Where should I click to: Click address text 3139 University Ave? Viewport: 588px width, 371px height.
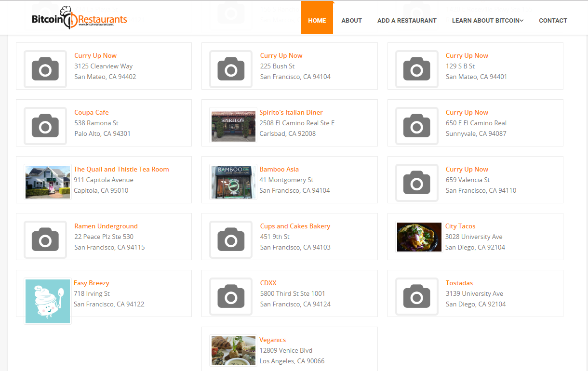[x=475, y=293]
